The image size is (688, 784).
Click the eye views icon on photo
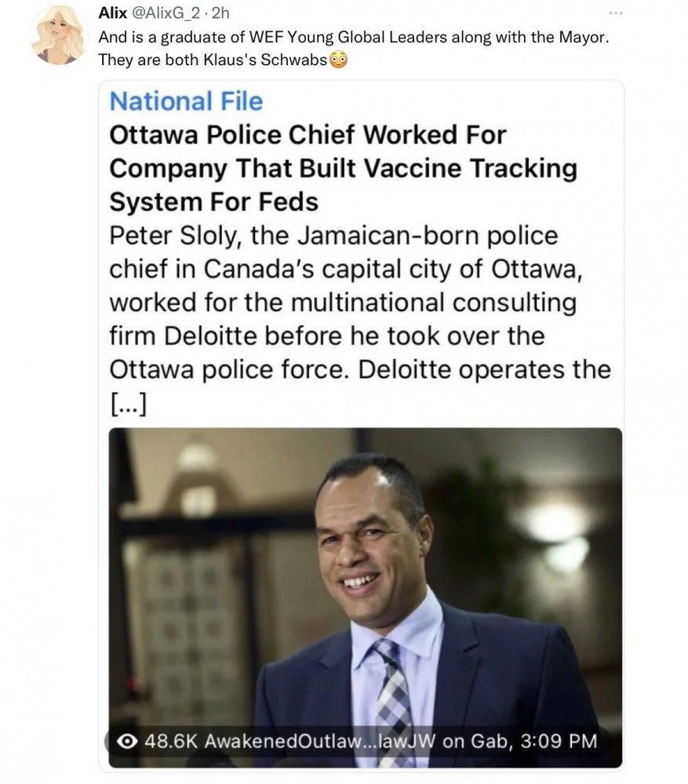pyautogui.click(x=126, y=741)
